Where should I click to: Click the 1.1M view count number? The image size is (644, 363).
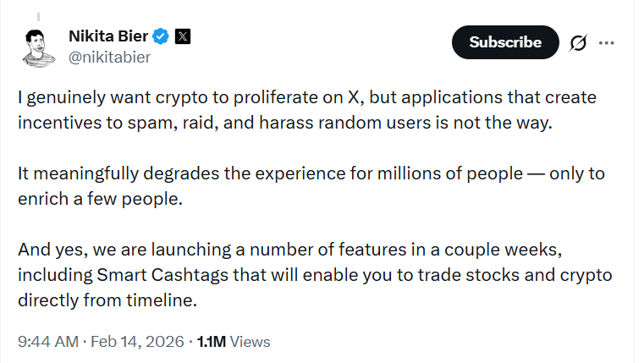[x=211, y=342]
